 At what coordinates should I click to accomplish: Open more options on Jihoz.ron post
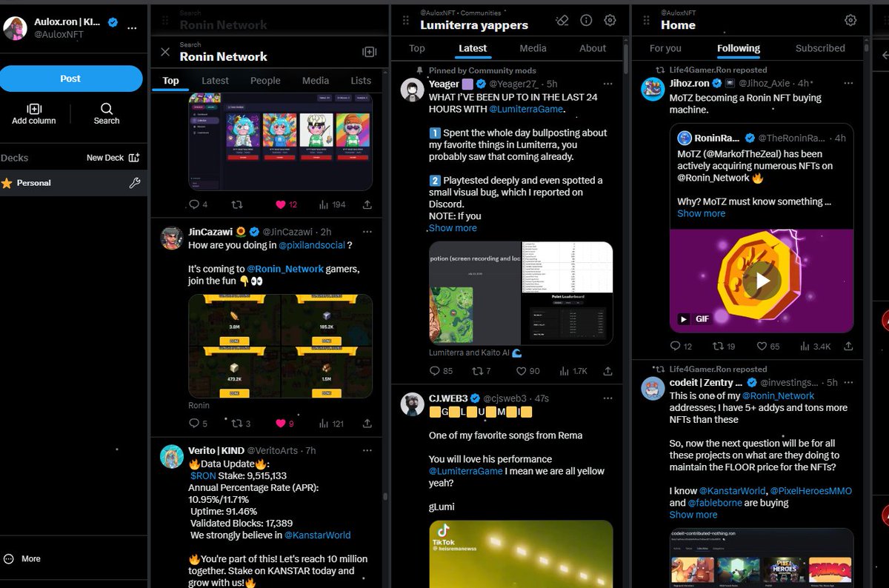[x=848, y=84]
